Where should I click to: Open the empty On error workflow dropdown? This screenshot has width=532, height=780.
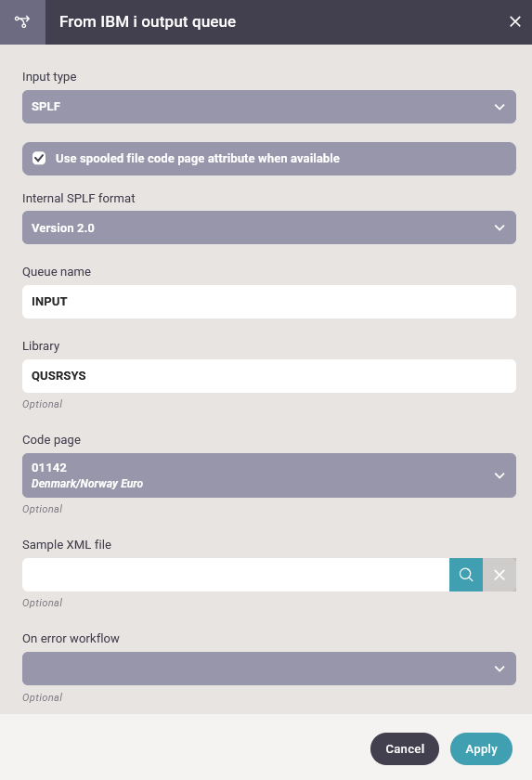269,669
